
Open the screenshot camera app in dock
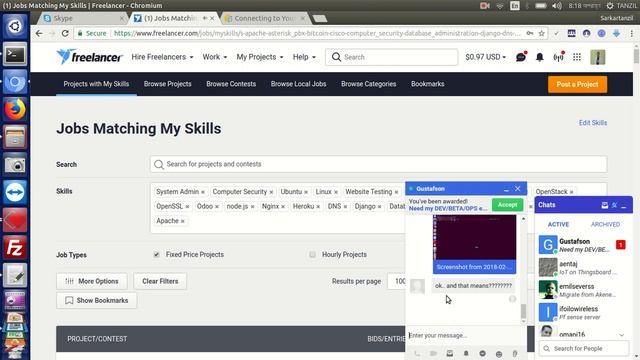point(15,164)
